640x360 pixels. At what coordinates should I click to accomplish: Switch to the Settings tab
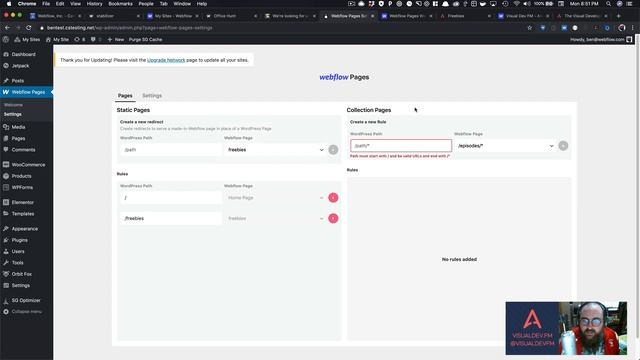click(152, 96)
